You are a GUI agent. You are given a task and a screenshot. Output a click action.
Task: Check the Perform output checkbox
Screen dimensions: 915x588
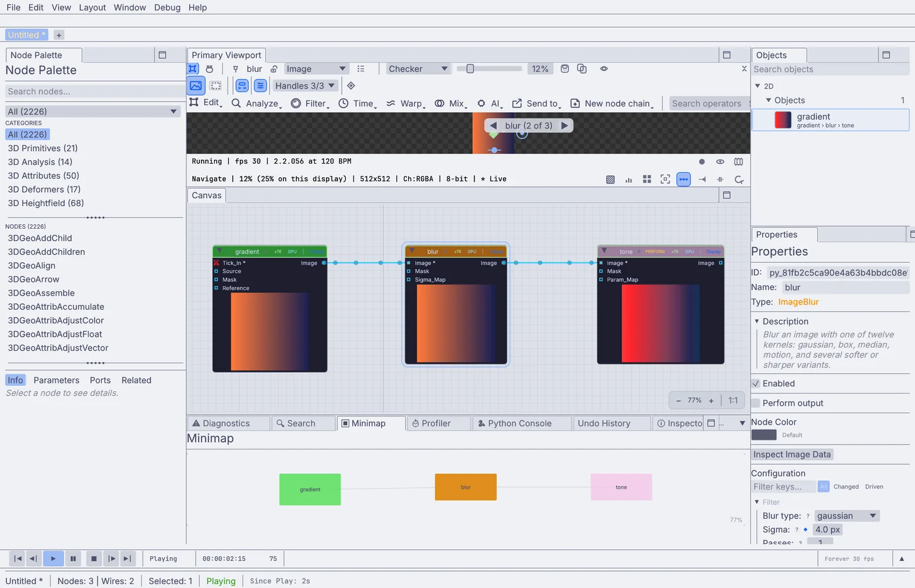(x=756, y=403)
